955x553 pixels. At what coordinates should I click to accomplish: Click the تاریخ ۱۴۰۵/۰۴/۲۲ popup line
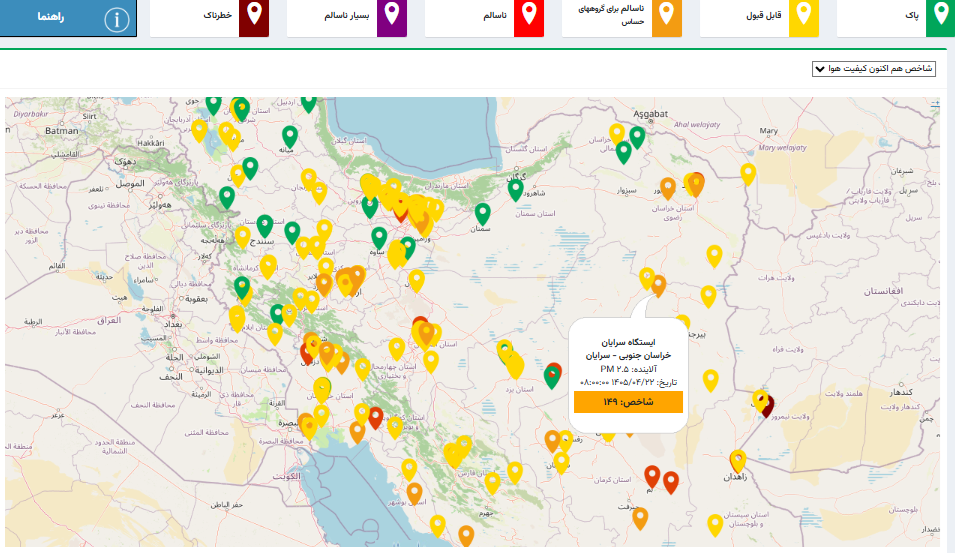pos(628,382)
